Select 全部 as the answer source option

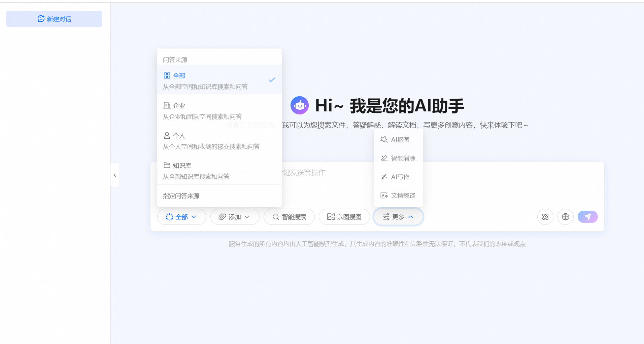click(219, 80)
